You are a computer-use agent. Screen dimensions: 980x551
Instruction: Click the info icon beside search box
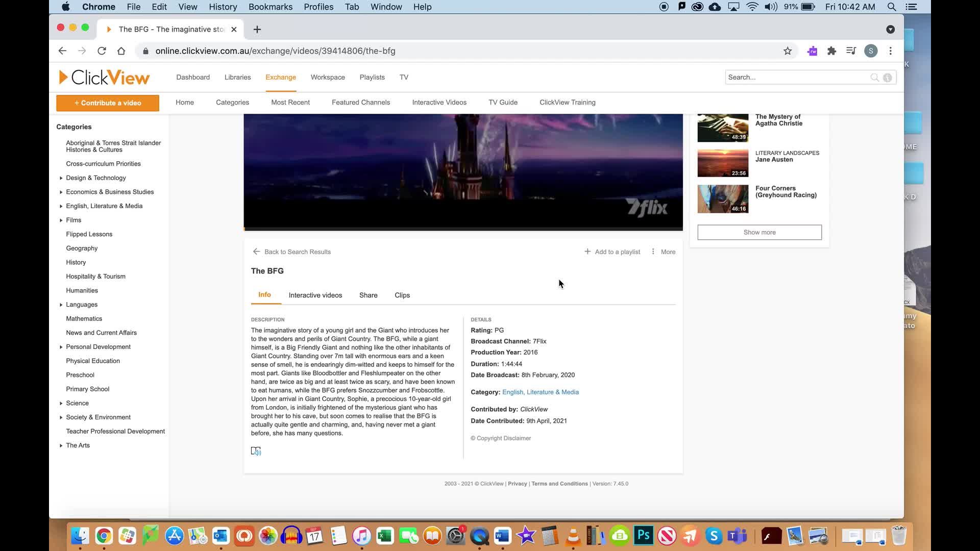[888, 78]
